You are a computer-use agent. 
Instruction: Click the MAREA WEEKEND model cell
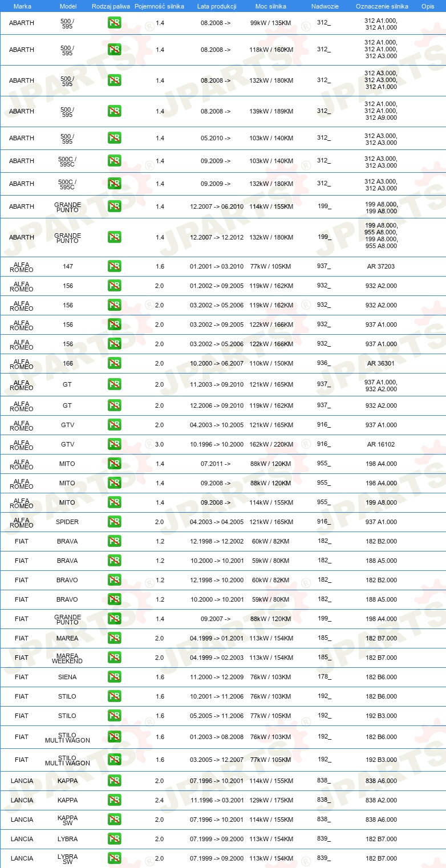68,658
